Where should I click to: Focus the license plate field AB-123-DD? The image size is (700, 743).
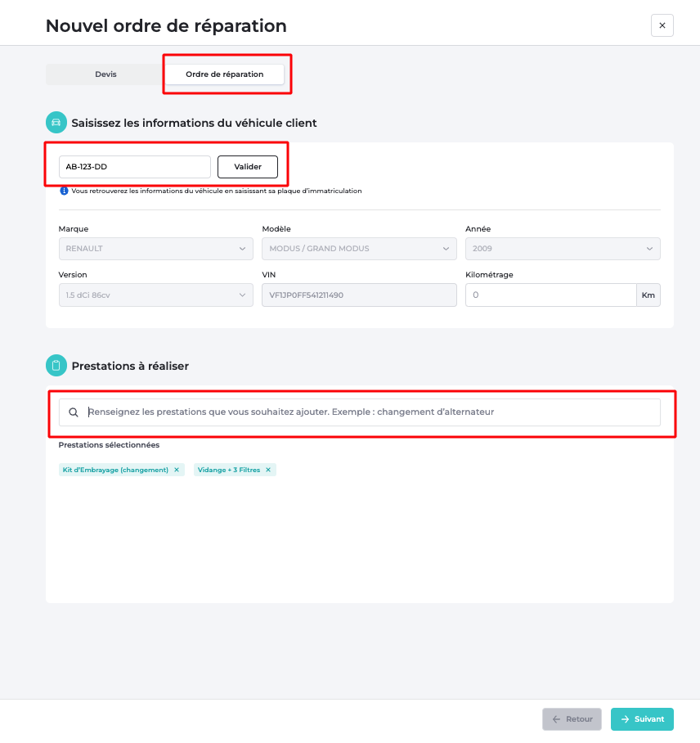click(x=134, y=167)
